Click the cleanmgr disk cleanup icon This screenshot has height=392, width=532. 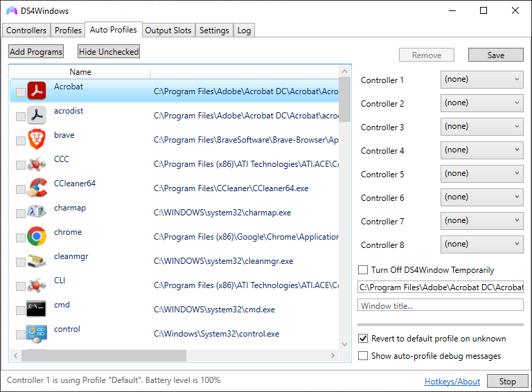(37, 260)
